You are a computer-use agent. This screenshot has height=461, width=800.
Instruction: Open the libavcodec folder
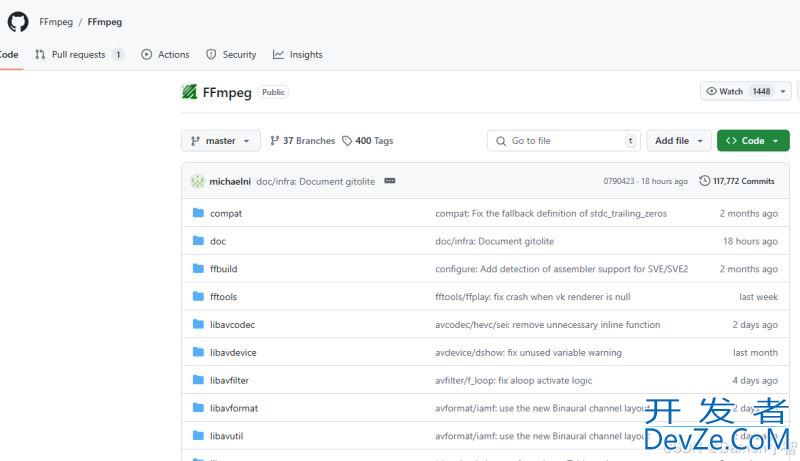[232, 325]
